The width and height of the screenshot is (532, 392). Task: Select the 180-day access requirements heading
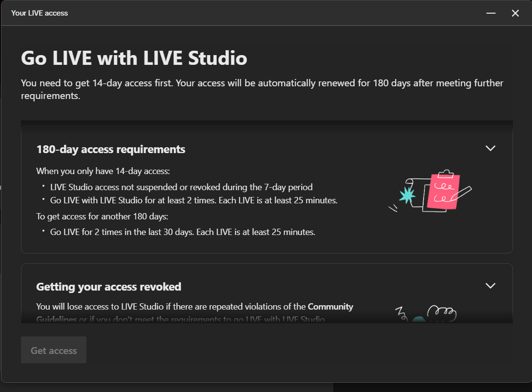click(111, 149)
